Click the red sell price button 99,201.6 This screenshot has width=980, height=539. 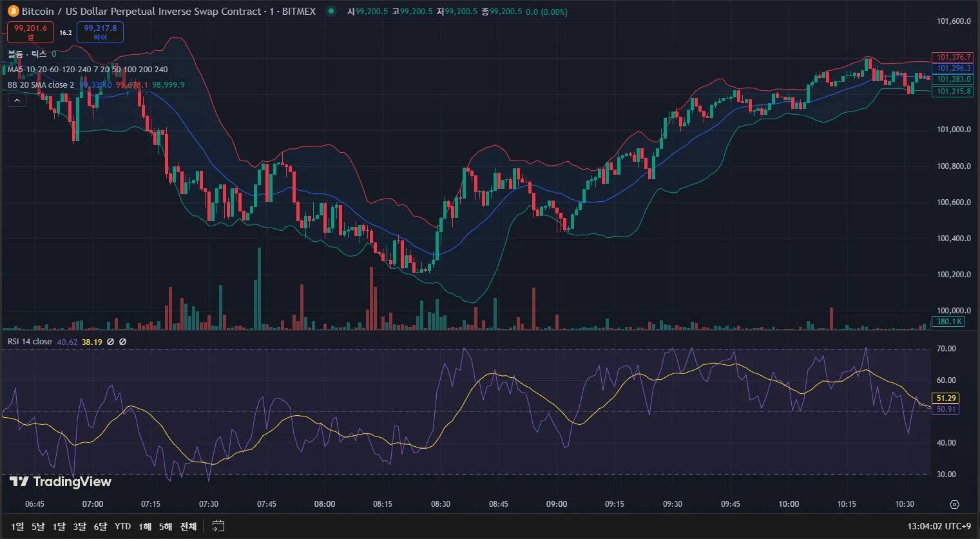pyautogui.click(x=30, y=32)
